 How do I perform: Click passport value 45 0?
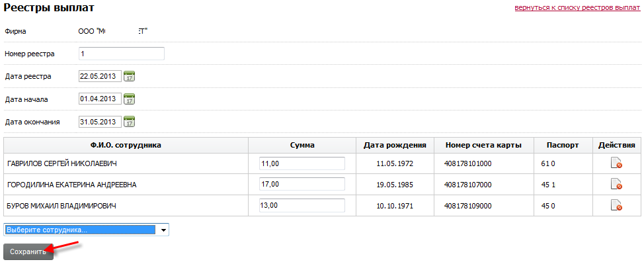tap(548, 206)
